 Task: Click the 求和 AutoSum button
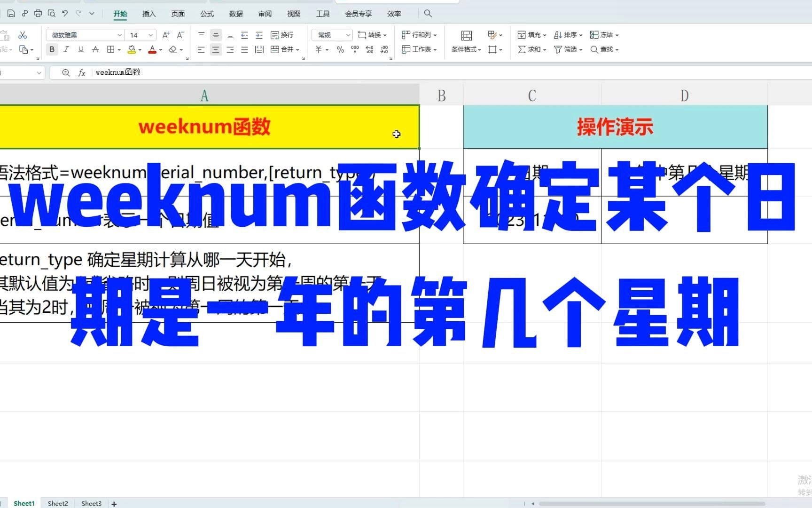[x=531, y=49]
